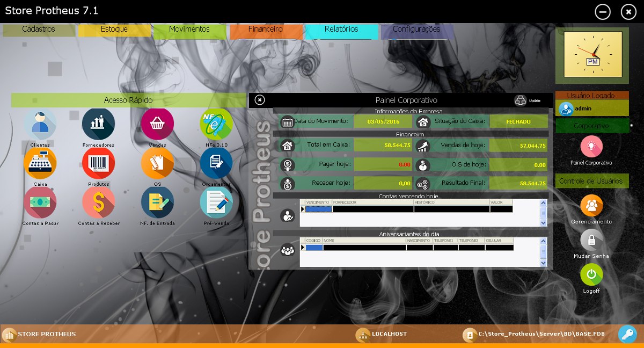Click the Mudar Senha padlock icon
This screenshot has width=644, height=348.
tap(591, 240)
